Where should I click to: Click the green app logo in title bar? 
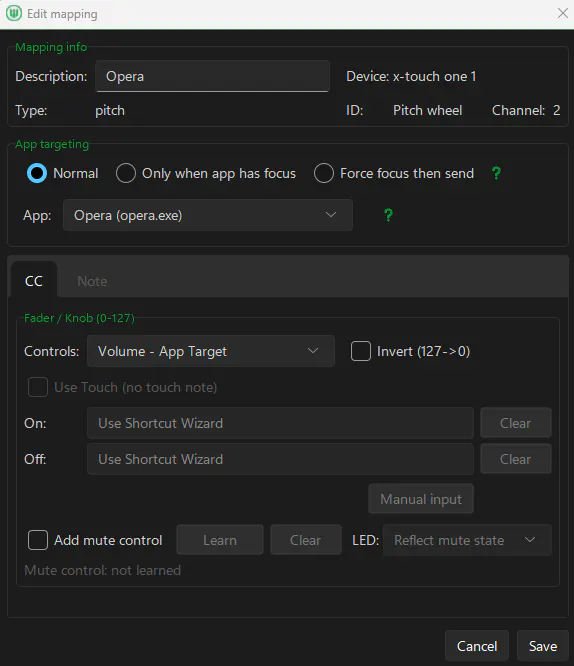tap(14, 14)
